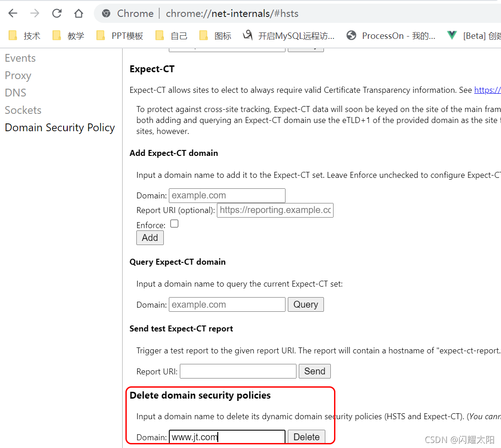The image size is (501, 448).
Task: Reload the net-internals page
Action: coord(57,13)
